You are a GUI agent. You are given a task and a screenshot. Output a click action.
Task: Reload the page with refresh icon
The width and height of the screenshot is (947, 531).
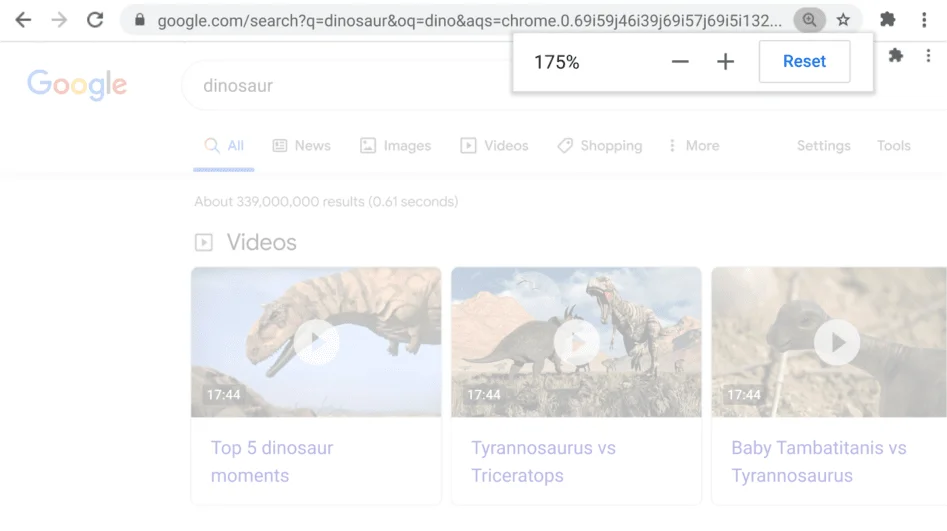point(95,20)
